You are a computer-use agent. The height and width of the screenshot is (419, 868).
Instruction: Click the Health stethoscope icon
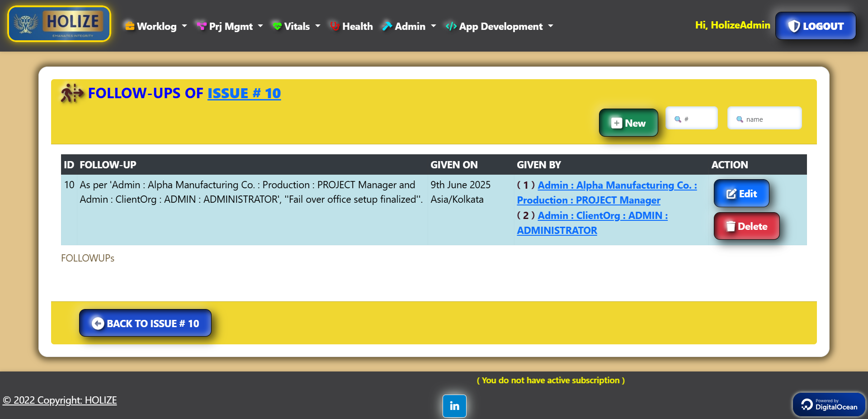335,26
